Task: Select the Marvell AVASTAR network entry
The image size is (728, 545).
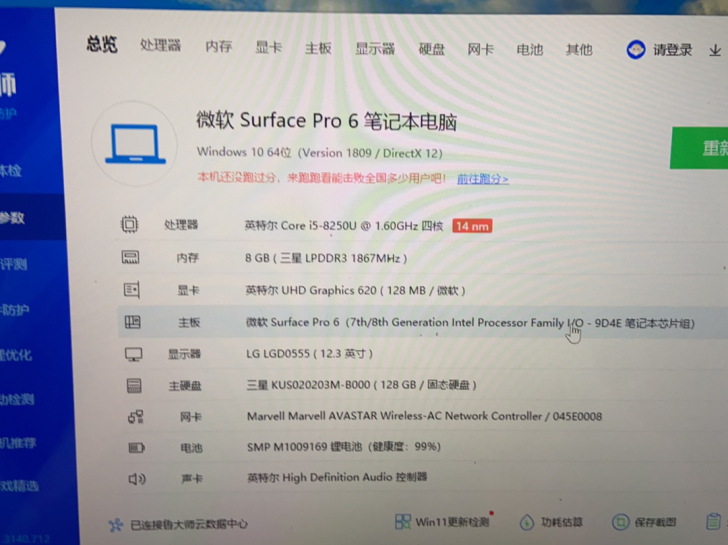Action: pos(424,416)
